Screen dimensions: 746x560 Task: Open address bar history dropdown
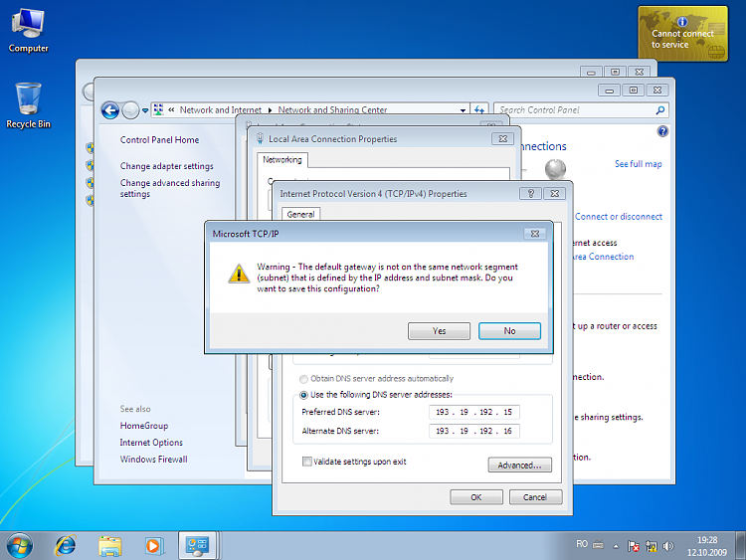[463, 109]
